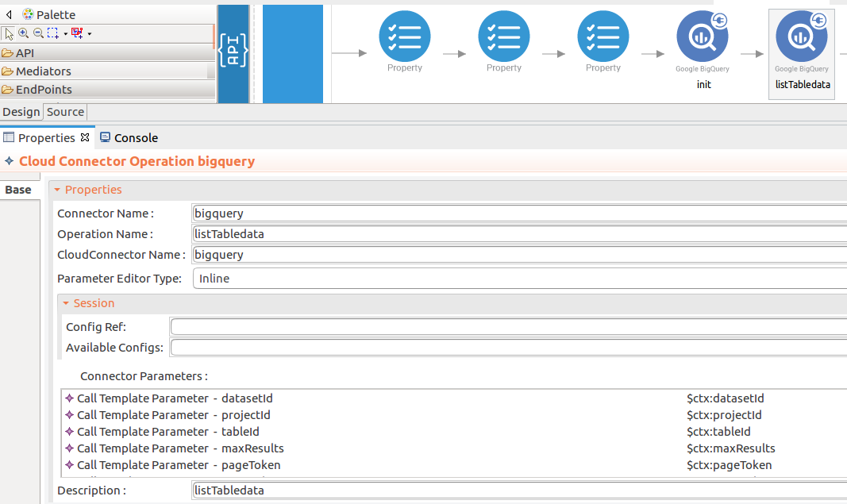Open the Available Configs combo box
This screenshot has width=847, height=504.
tap(509, 348)
